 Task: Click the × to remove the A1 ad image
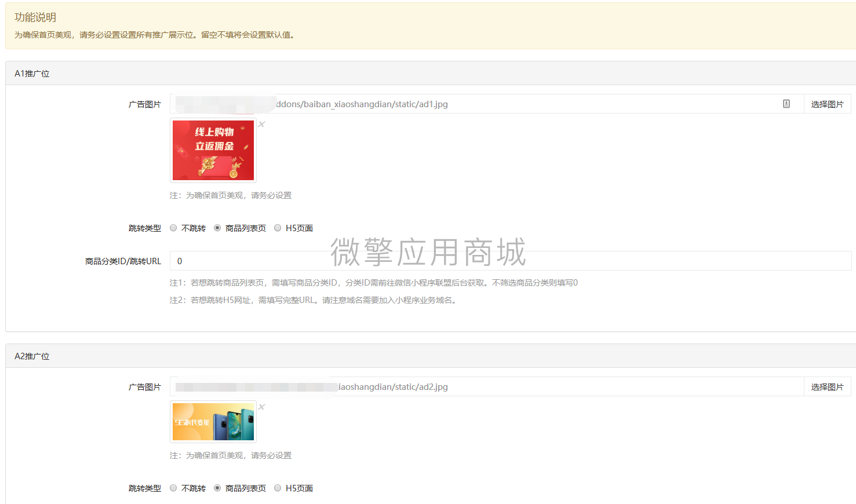pos(261,124)
